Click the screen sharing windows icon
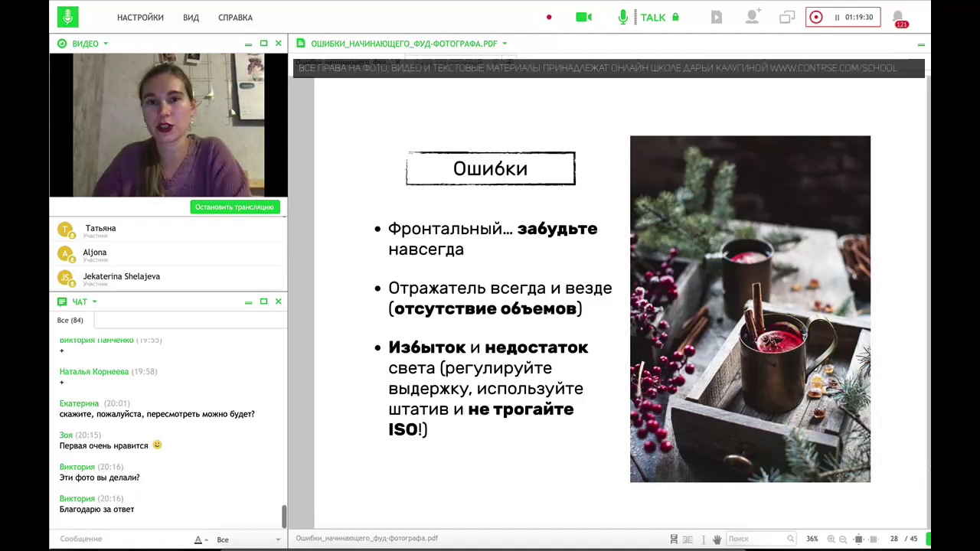 point(787,17)
